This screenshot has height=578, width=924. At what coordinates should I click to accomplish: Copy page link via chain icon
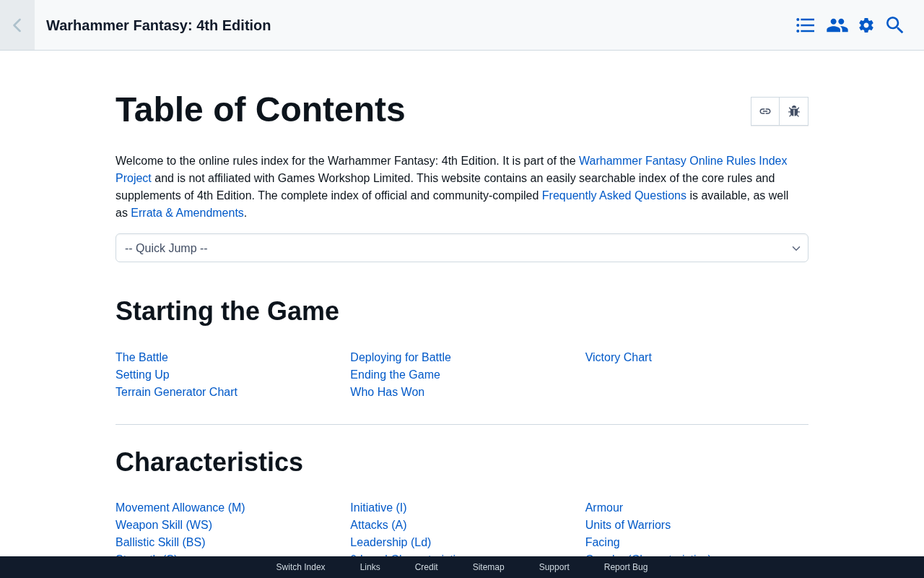[x=765, y=111]
